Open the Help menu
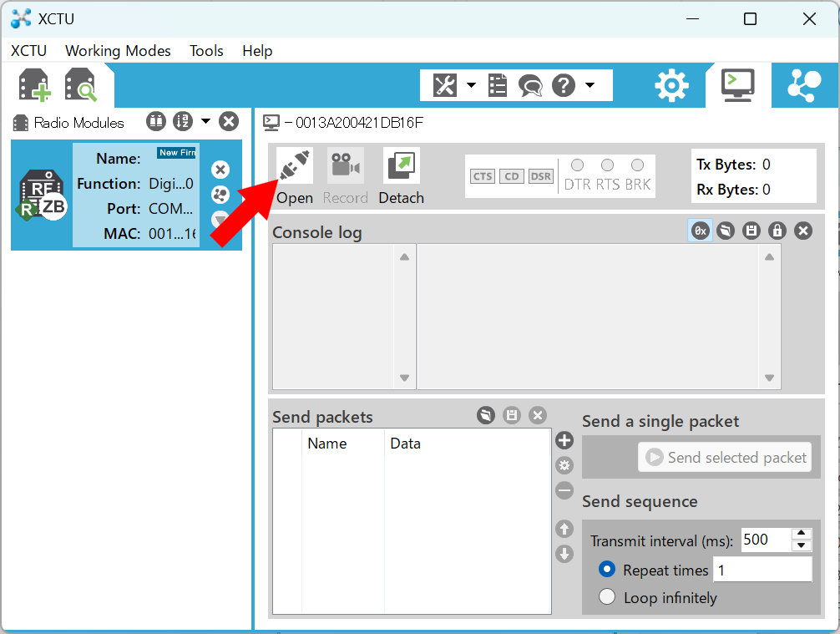 [x=257, y=51]
